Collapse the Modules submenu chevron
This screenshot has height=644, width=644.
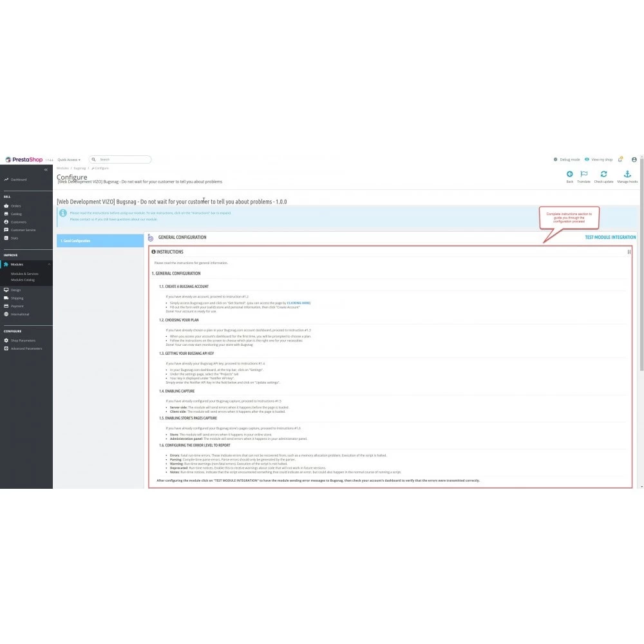click(x=50, y=265)
